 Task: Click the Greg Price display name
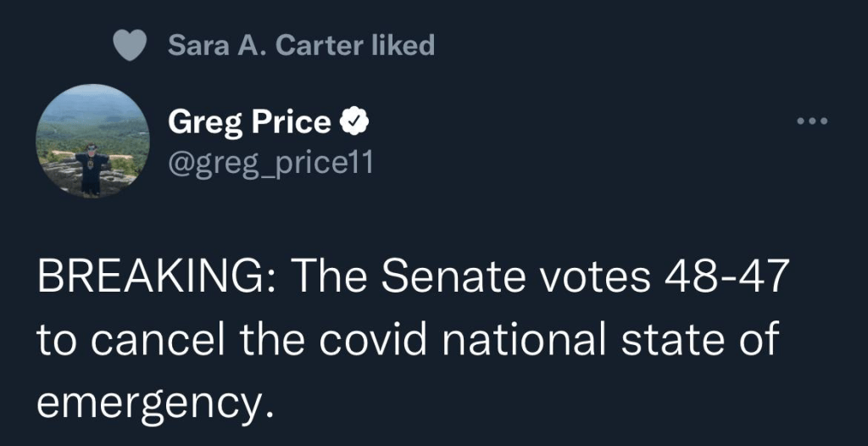point(249,123)
